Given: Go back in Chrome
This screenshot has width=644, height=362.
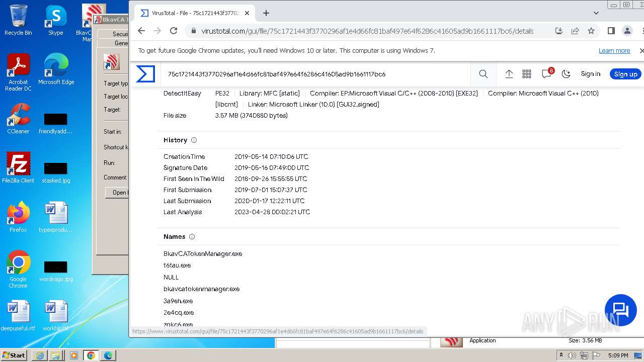Looking at the screenshot, I should [141, 31].
